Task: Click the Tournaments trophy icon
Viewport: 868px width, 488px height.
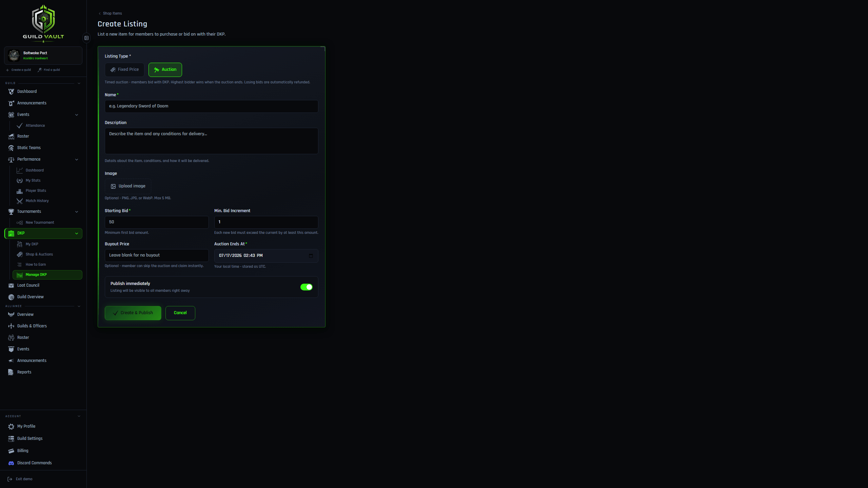Action: (x=11, y=211)
